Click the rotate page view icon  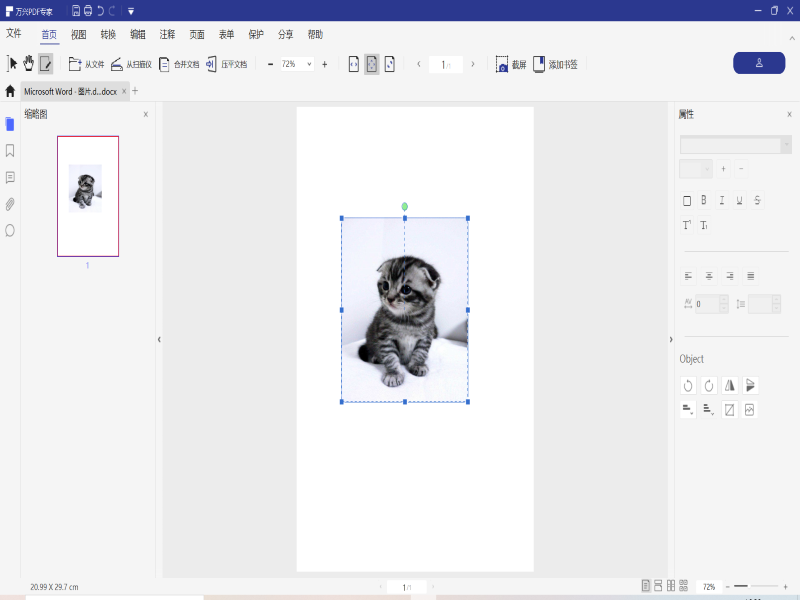[389, 64]
